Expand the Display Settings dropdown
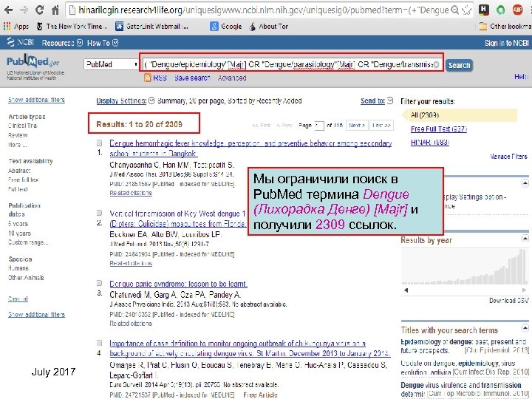The width and height of the screenshot is (532, 399). pyautogui.click(x=125, y=100)
